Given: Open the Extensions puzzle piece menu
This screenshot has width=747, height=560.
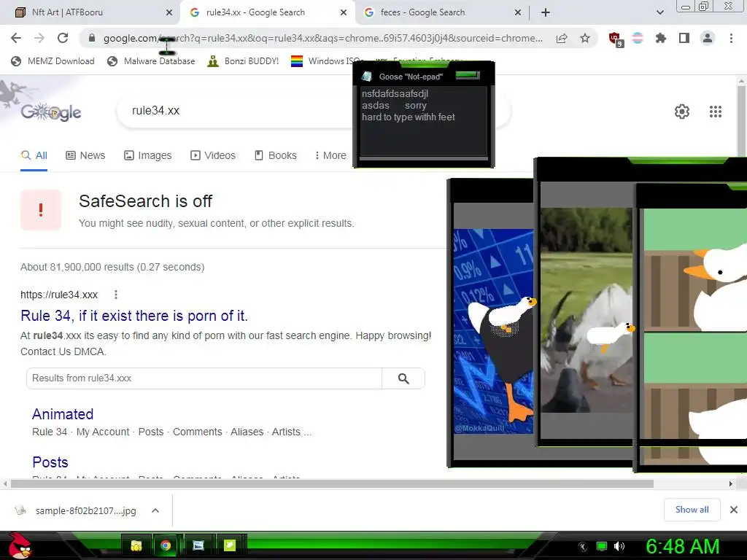Looking at the screenshot, I should coord(661,38).
